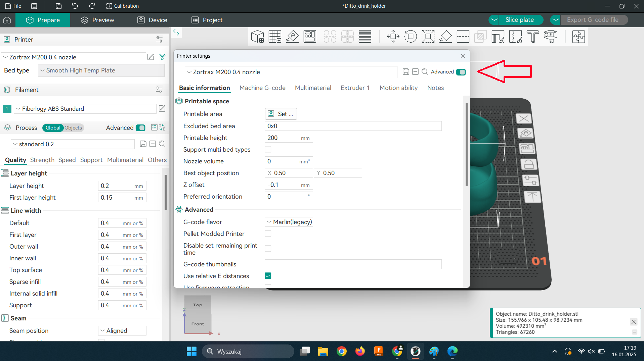
Task: Click the Set printable area button
Action: click(x=281, y=114)
